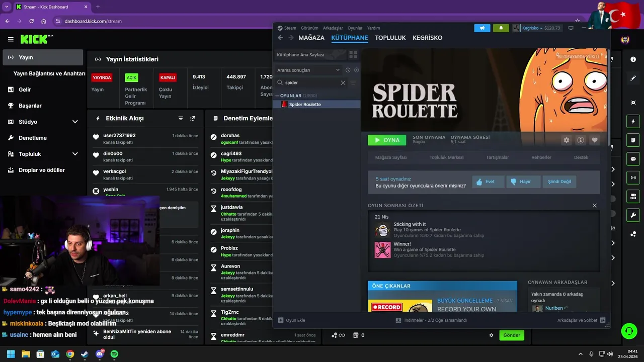Click the recent-activity clock filter icon
The width and height of the screenshot is (644, 362).
[x=348, y=70]
